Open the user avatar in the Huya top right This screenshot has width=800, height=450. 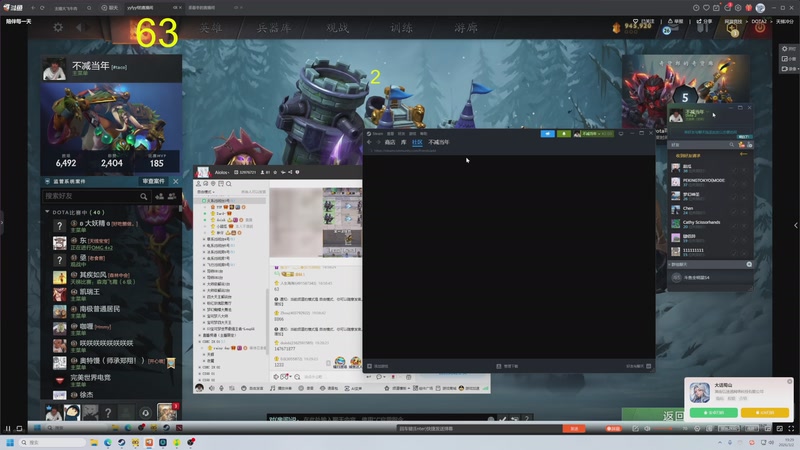pyautogui.click(x=760, y=8)
